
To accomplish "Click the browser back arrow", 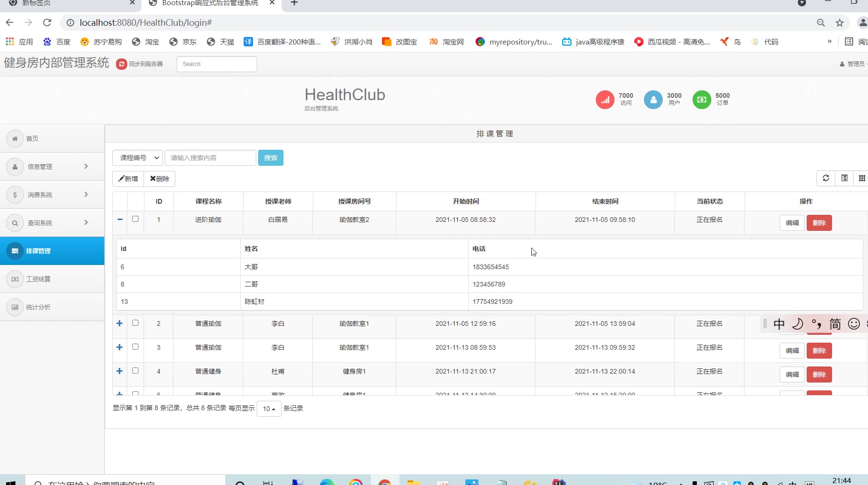I will point(9,22).
